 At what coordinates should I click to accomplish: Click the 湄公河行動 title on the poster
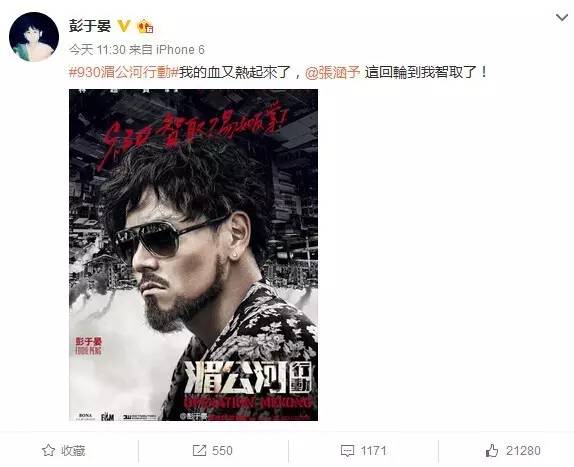249,378
